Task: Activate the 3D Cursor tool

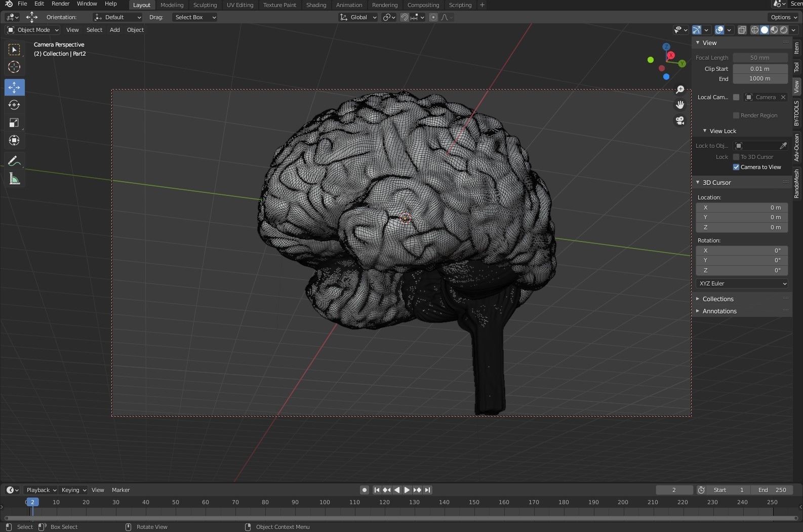Action: pyautogui.click(x=14, y=67)
